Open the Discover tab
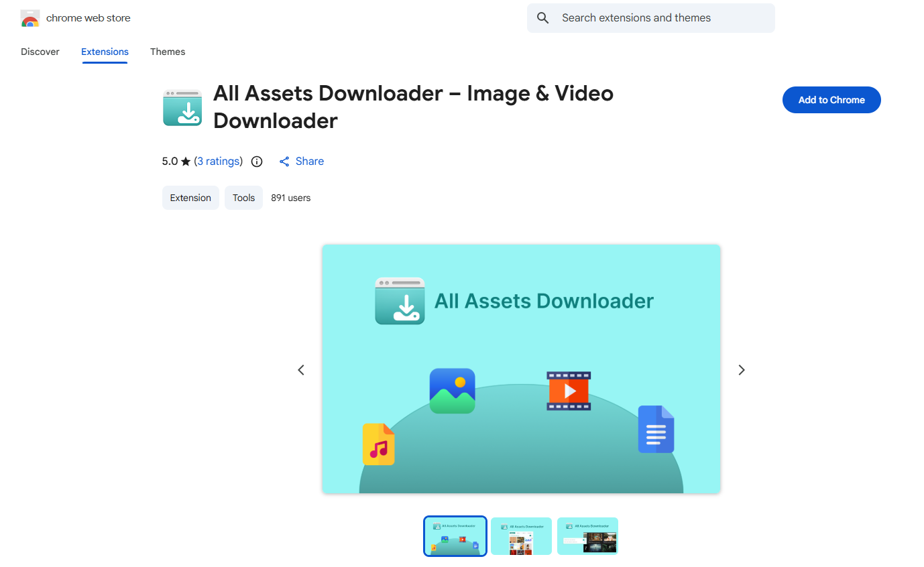The width and height of the screenshot is (924, 567). (x=40, y=52)
